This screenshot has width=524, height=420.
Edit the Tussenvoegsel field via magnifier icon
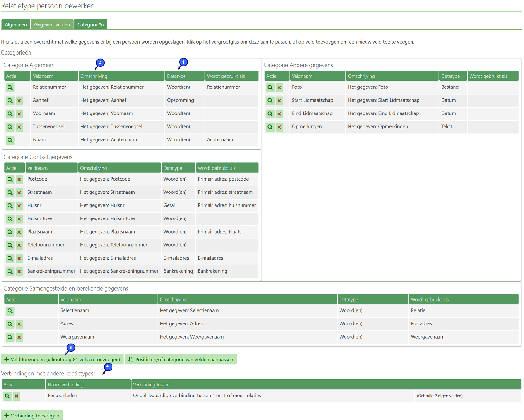(10, 127)
